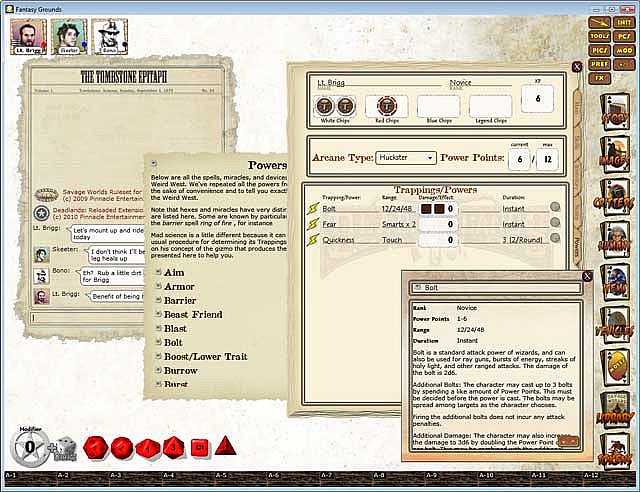The width and height of the screenshot is (640, 492).
Task: Expand the Barrier power entry
Action: 159,300
